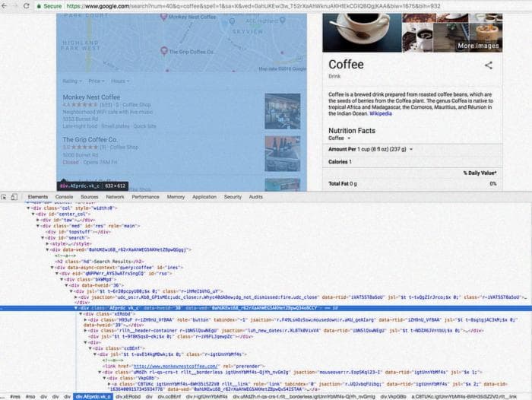Select #rso in breadcrumb bar
This screenshot has height=400, width=532.
(x=30, y=397)
